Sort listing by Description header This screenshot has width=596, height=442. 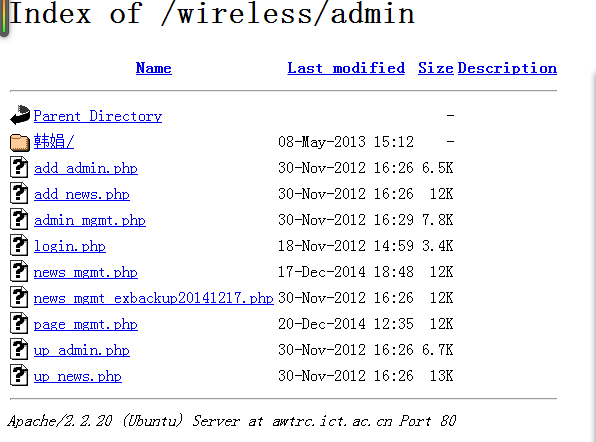[507, 68]
